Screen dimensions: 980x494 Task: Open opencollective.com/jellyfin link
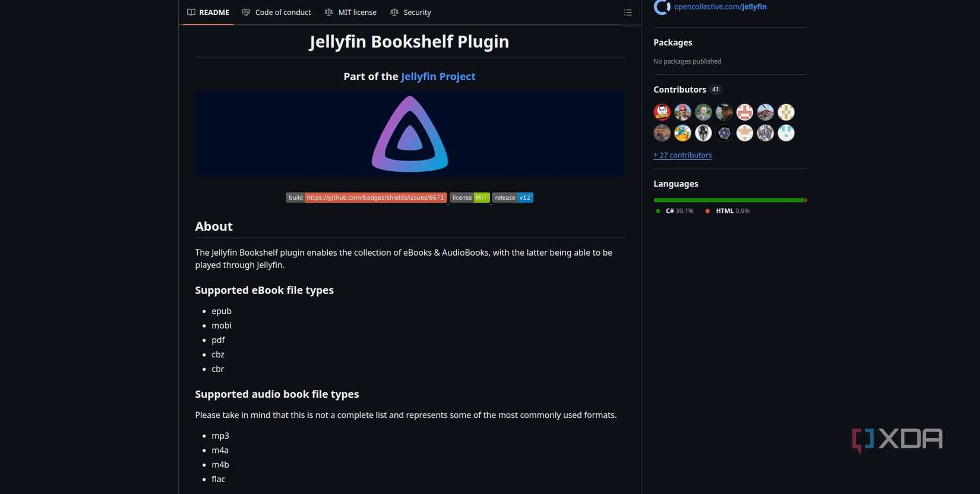[720, 7]
